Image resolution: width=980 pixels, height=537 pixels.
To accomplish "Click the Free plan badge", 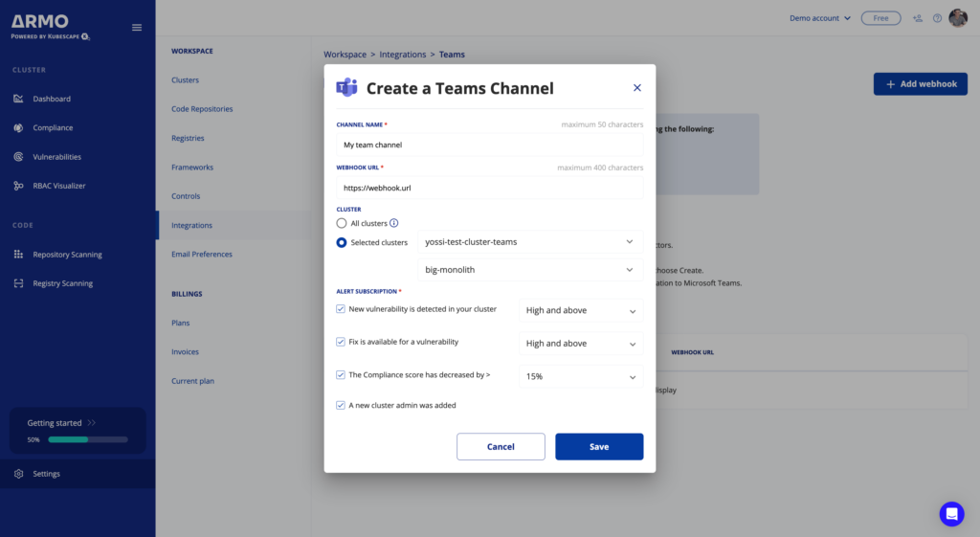I will (880, 18).
